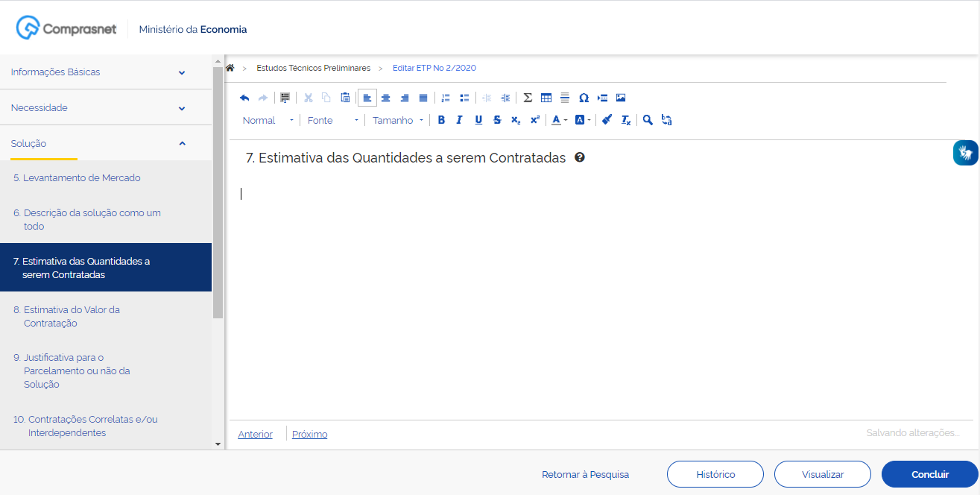Open find with the magnifier icon
Image resolution: width=980 pixels, height=495 pixels.
647,119
